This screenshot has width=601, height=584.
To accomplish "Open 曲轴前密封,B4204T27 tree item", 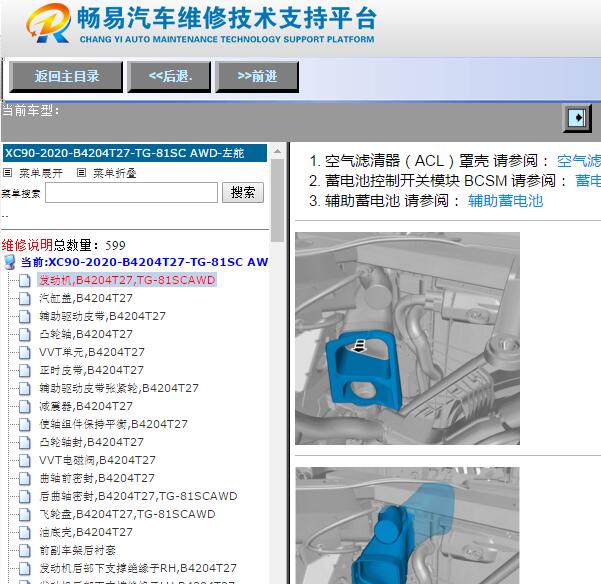I will [97, 478].
